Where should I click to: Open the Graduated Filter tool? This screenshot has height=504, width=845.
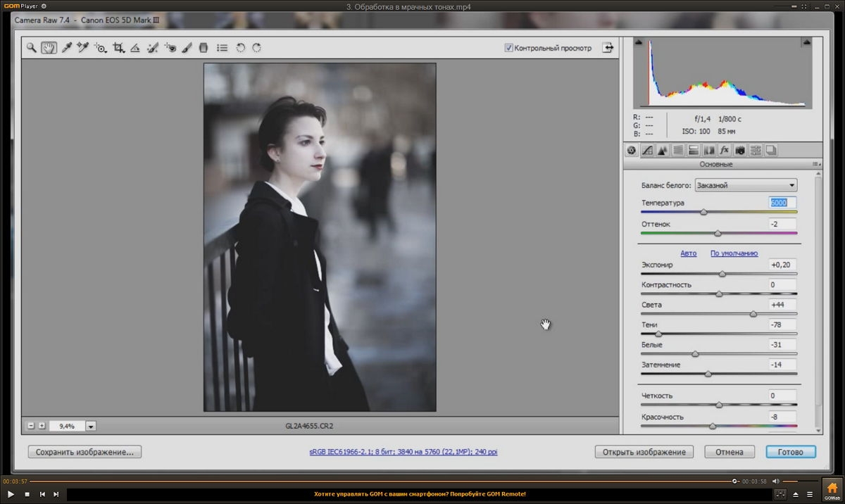pyautogui.click(x=204, y=48)
